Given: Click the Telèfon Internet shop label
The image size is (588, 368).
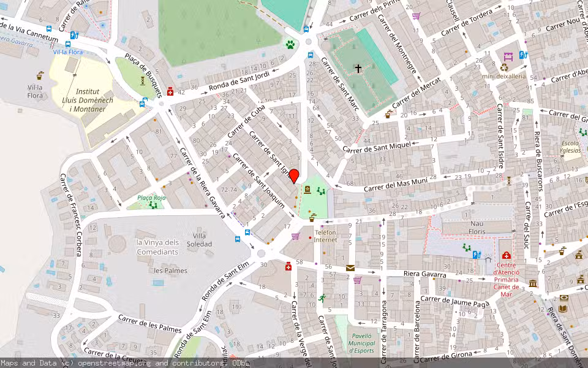Looking at the screenshot, I should (x=325, y=236).
